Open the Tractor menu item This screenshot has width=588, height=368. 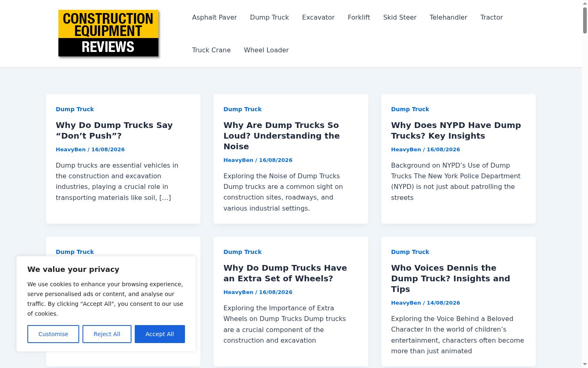point(492,17)
